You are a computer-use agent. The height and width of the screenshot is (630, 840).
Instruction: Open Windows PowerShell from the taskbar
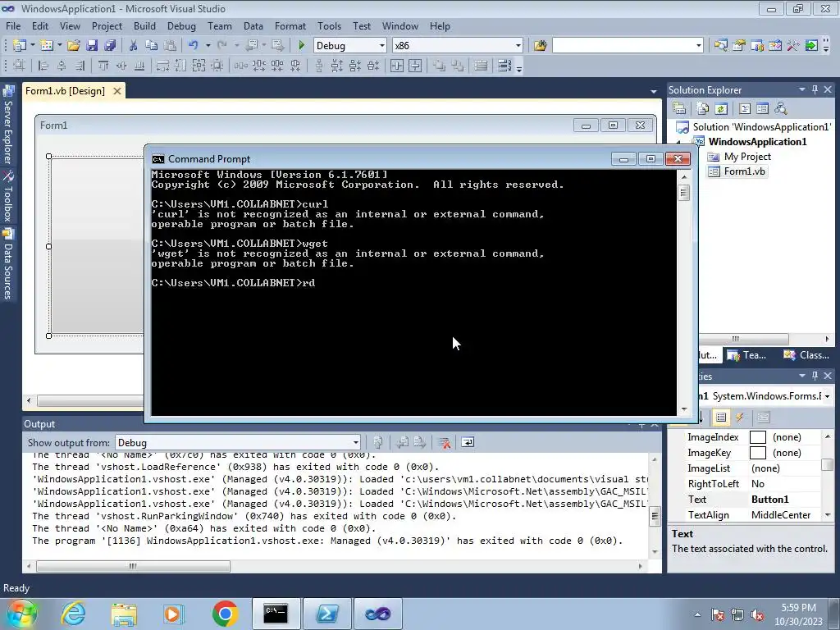coord(326,614)
